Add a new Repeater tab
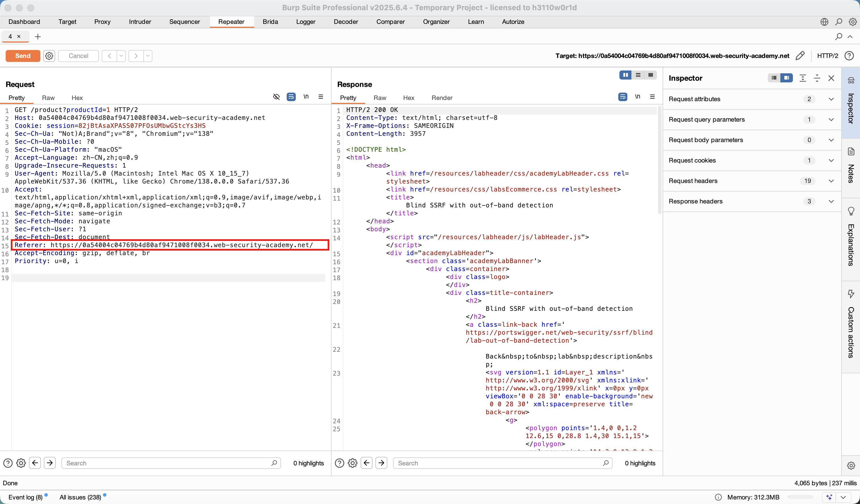This screenshot has height=504, width=860. coord(38,36)
